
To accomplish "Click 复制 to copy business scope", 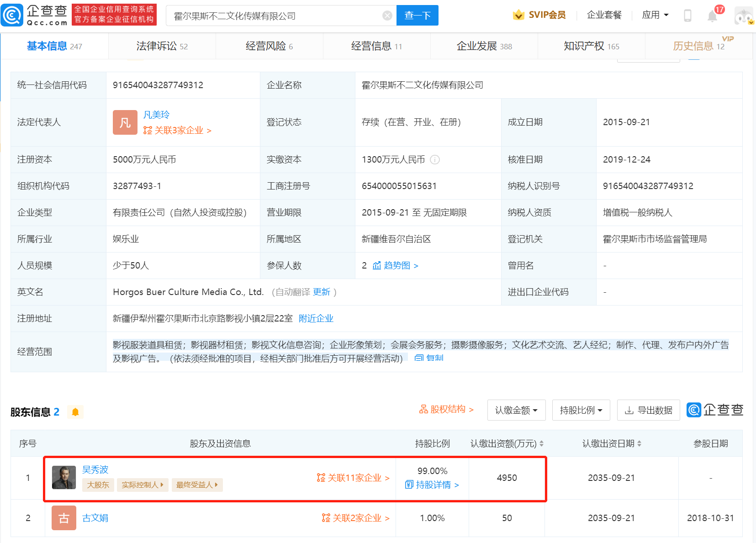I will pyautogui.click(x=435, y=358).
